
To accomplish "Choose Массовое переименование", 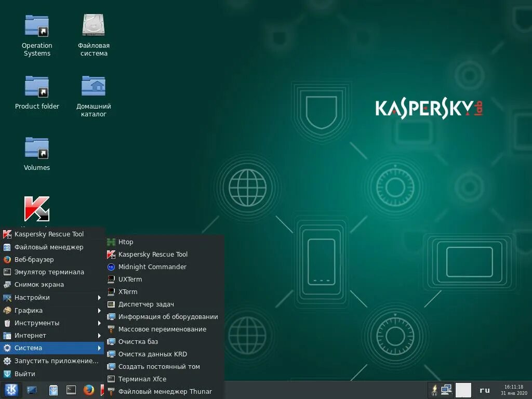I will [164, 329].
